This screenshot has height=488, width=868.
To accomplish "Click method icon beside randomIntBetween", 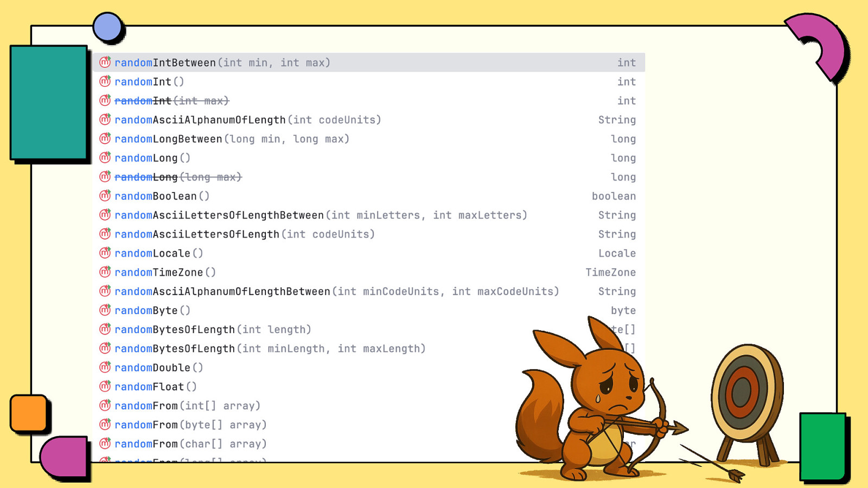I will (x=105, y=62).
